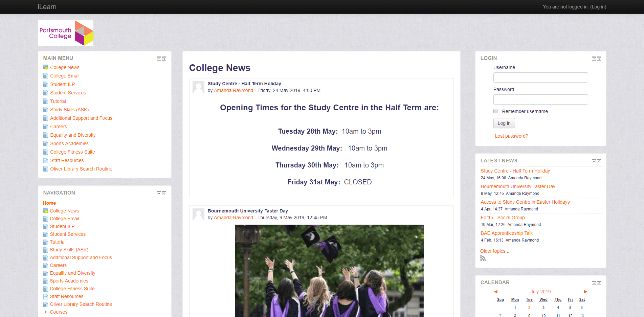This screenshot has height=317, width=644.
Task: Click the Portsmouth College logo
Action: (66, 33)
